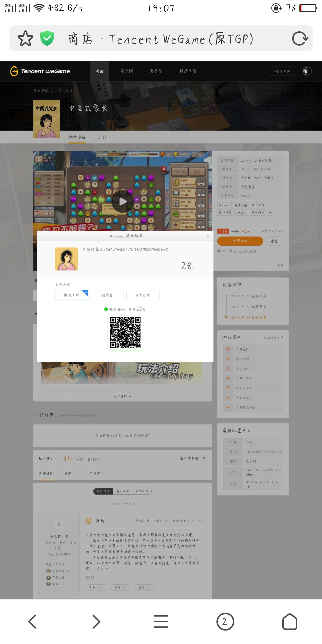Click the game image in purchase dialog
The width and height of the screenshot is (322, 644).
tap(66, 259)
